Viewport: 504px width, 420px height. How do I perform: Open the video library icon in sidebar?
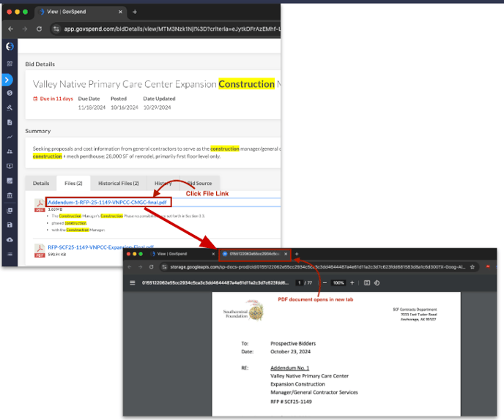tap(10, 210)
